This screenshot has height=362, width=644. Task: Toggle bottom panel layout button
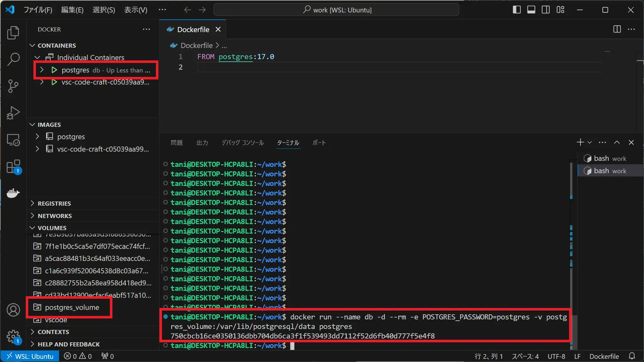(531, 10)
